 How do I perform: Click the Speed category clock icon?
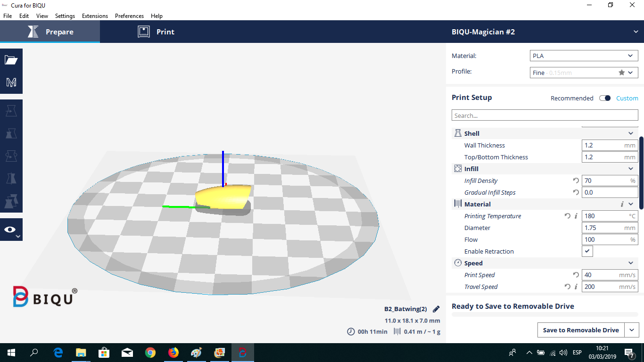pos(458,263)
